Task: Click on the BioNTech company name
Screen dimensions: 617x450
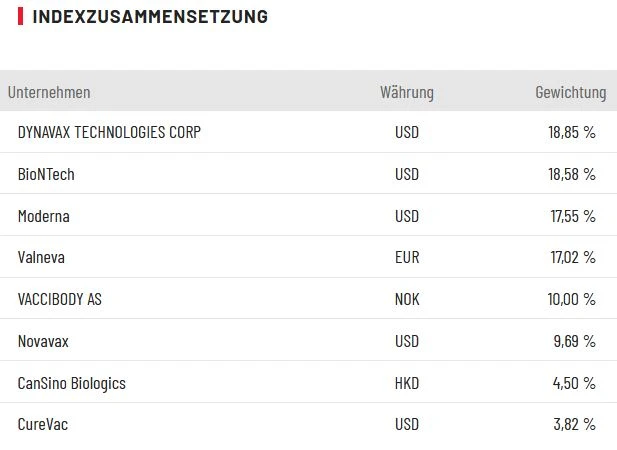Action: [46, 174]
